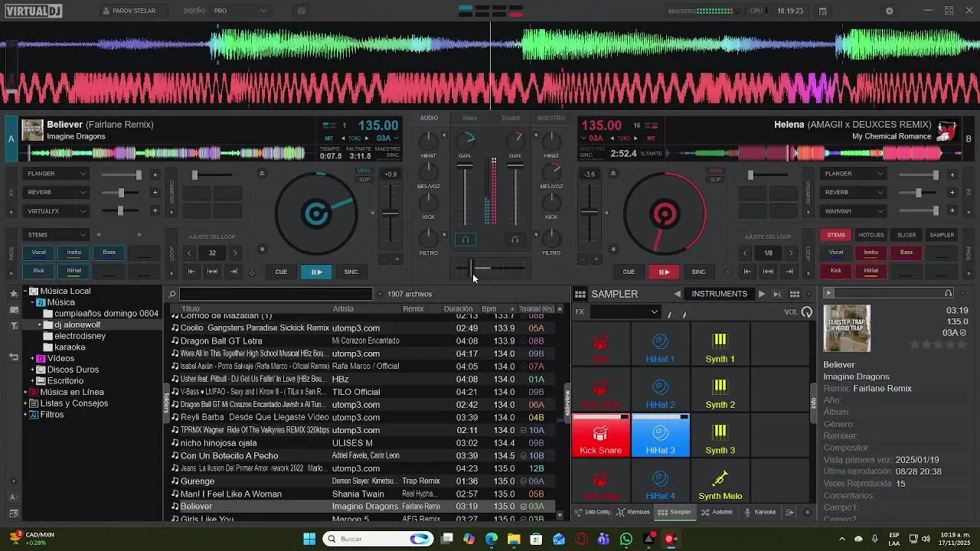Select the HOTCUES pad tab on deck B
Viewport: 980px width, 551px height.
[871, 235]
